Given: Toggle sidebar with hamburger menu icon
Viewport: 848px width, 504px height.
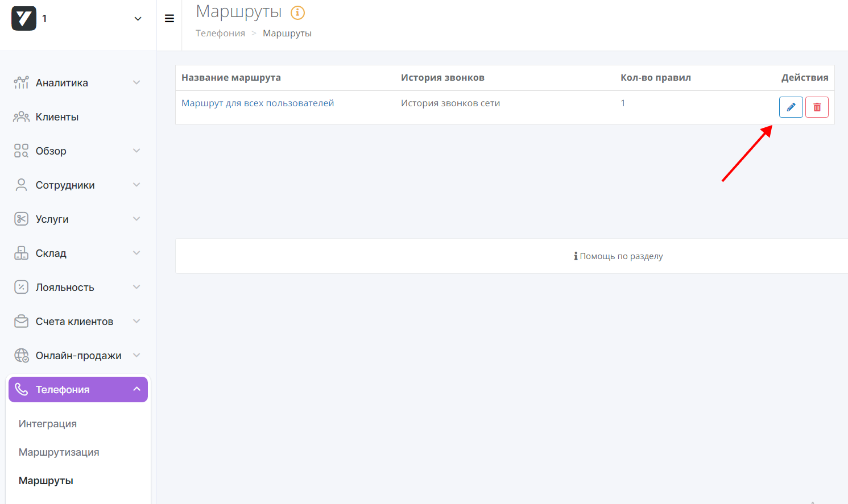Looking at the screenshot, I should coord(169,19).
